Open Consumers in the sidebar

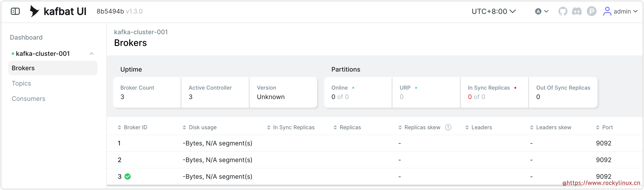29,99
